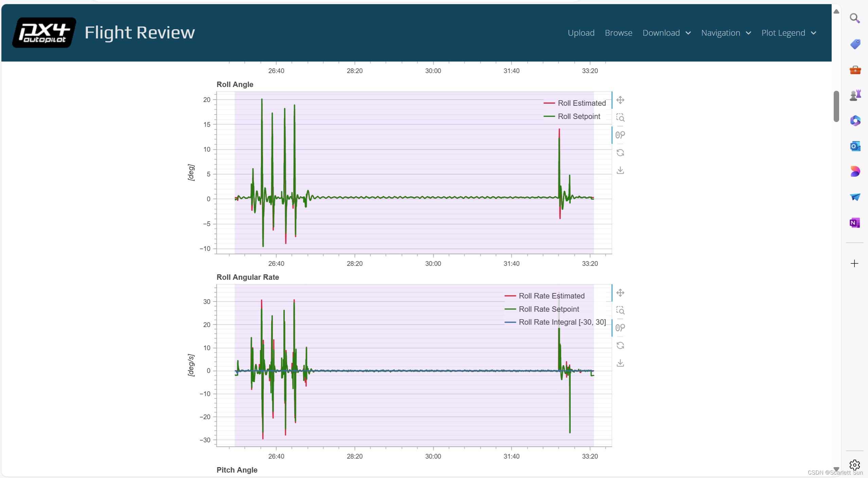Go to the Upload page
Screen dimensions: 868x478
point(581,33)
